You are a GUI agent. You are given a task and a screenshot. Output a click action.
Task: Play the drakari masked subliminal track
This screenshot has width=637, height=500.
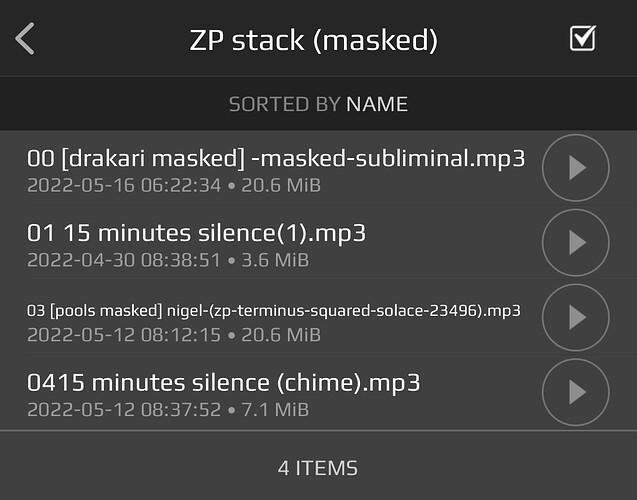point(576,167)
